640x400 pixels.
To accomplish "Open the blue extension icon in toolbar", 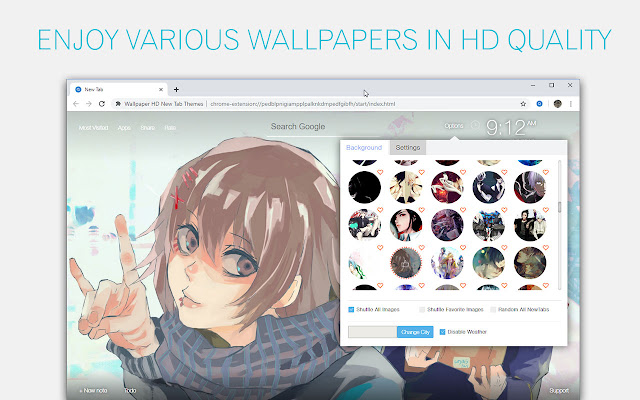I will tap(539, 104).
